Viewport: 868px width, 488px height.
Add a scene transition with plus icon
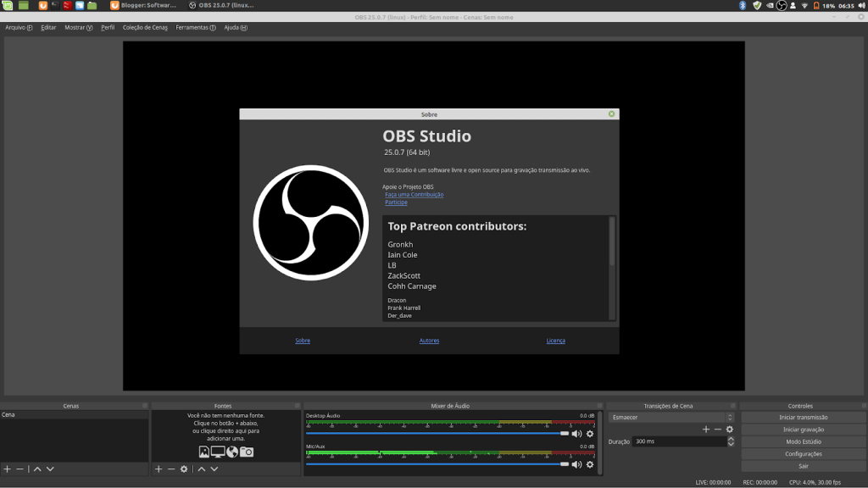[x=705, y=430]
